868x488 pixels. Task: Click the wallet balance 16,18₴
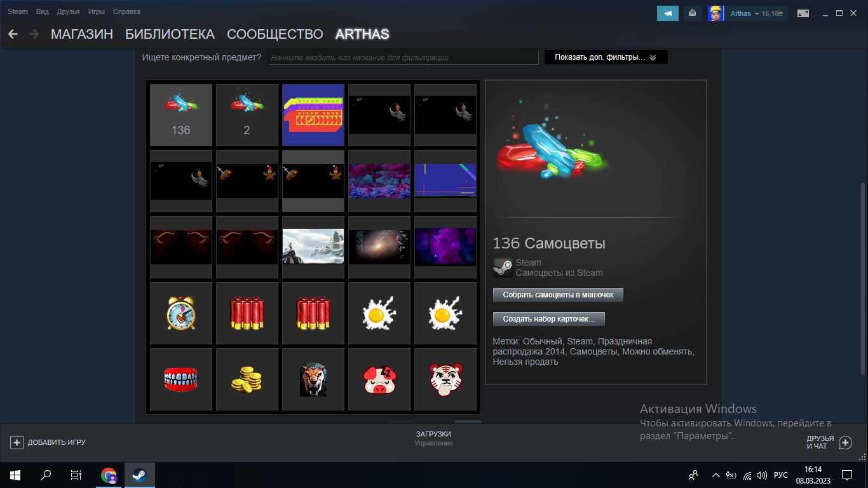[x=772, y=13]
